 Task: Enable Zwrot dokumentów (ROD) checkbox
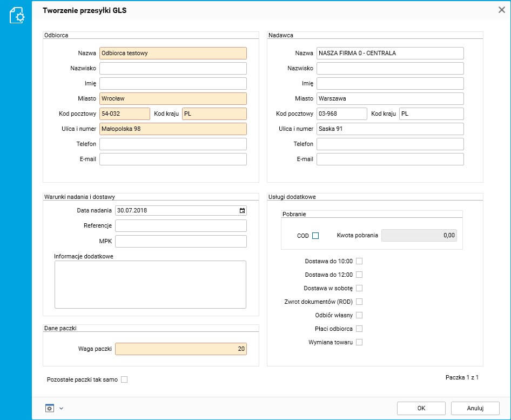pos(359,302)
